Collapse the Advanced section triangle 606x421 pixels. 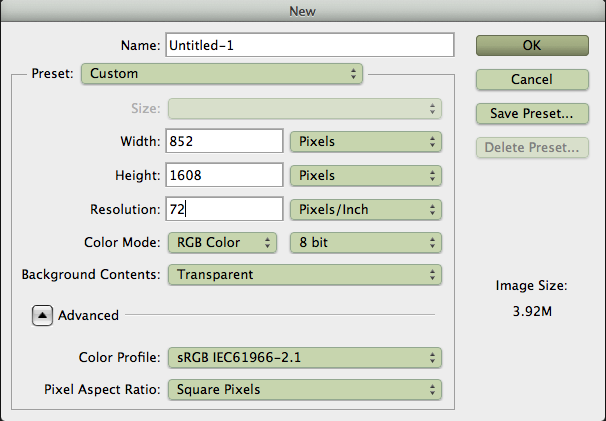(x=43, y=315)
